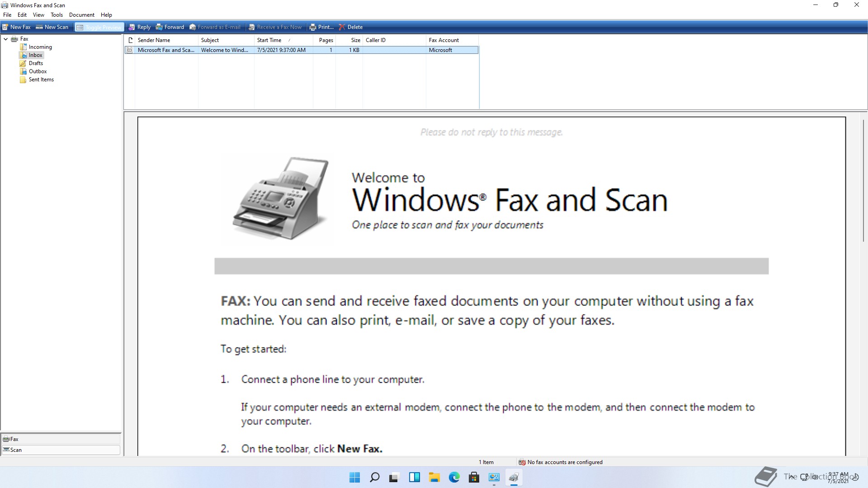The image size is (868, 488).
Task: Sort by Sender Name column header
Action: 166,40
